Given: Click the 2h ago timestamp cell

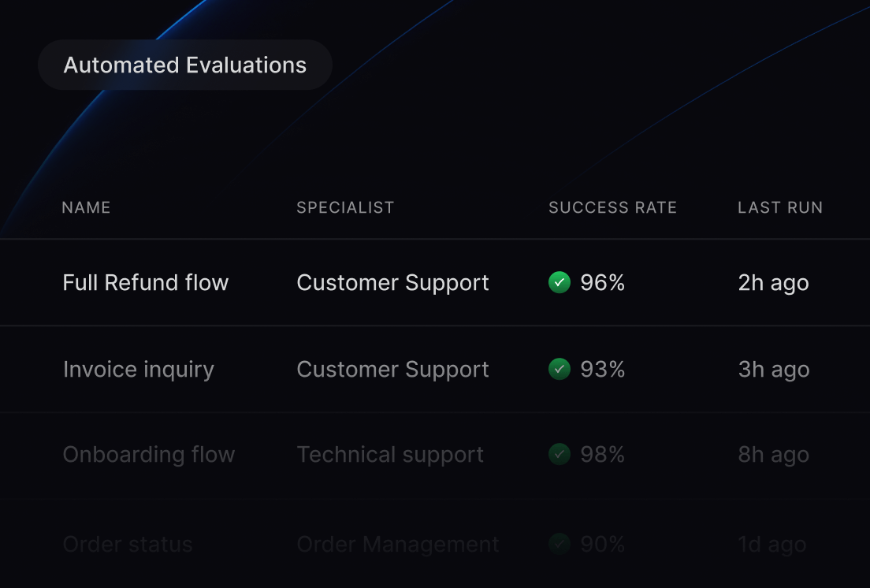Looking at the screenshot, I should click(773, 282).
